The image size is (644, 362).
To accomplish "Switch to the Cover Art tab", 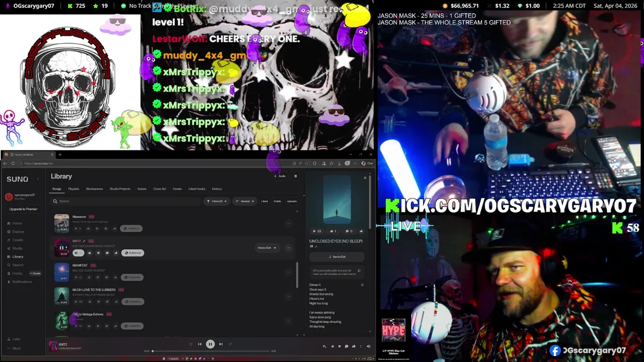I will click(159, 189).
